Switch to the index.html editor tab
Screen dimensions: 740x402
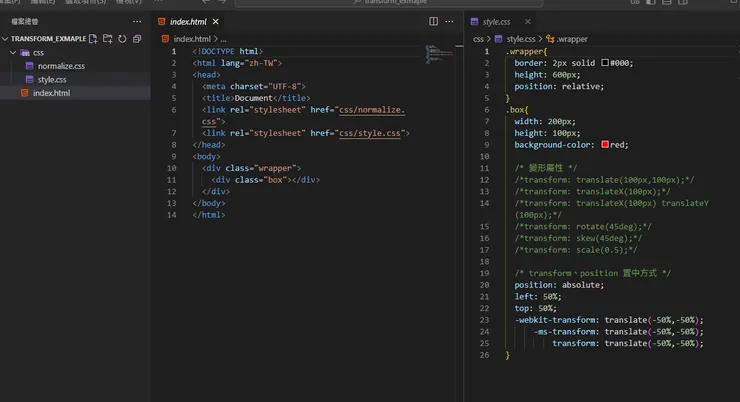(188, 21)
